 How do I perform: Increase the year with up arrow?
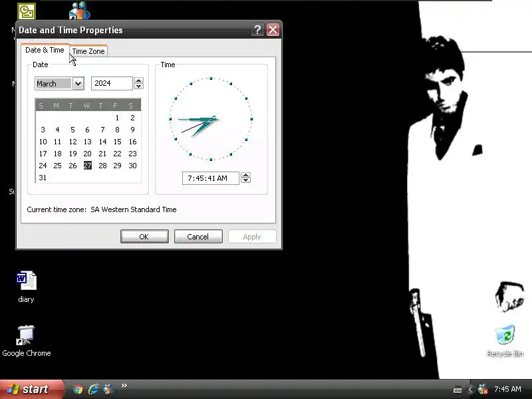pos(138,80)
